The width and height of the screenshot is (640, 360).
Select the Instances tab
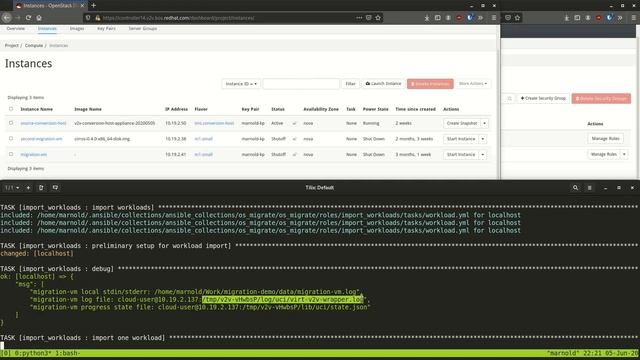coord(47,29)
